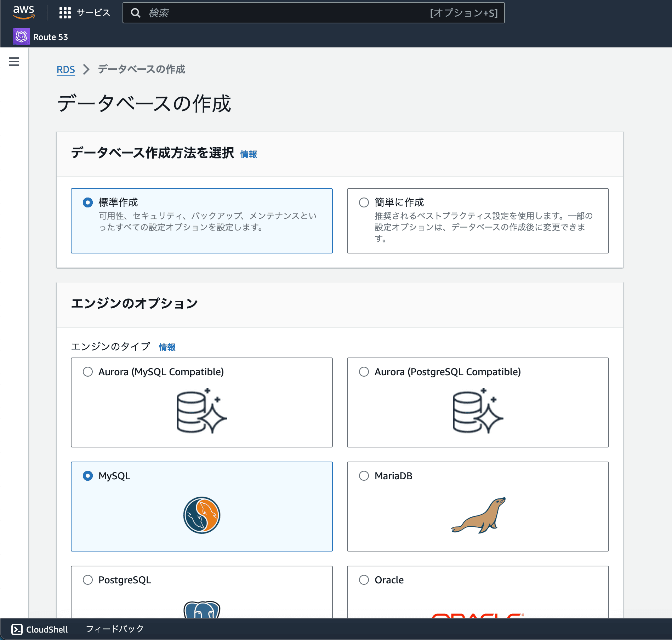Click the Oracle logo
The height and width of the screenshot is (640, 672).
tap(478, 616)
